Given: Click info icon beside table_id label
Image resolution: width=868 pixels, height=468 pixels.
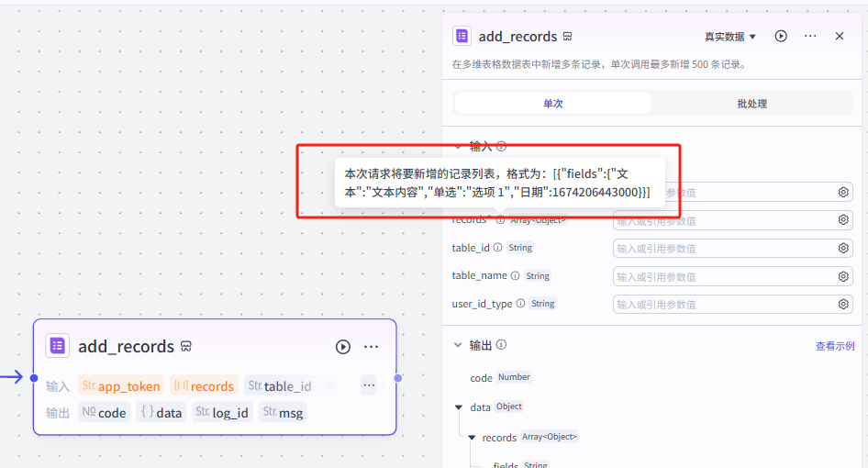Looking at the screenshot, I should tap(497, 248).
